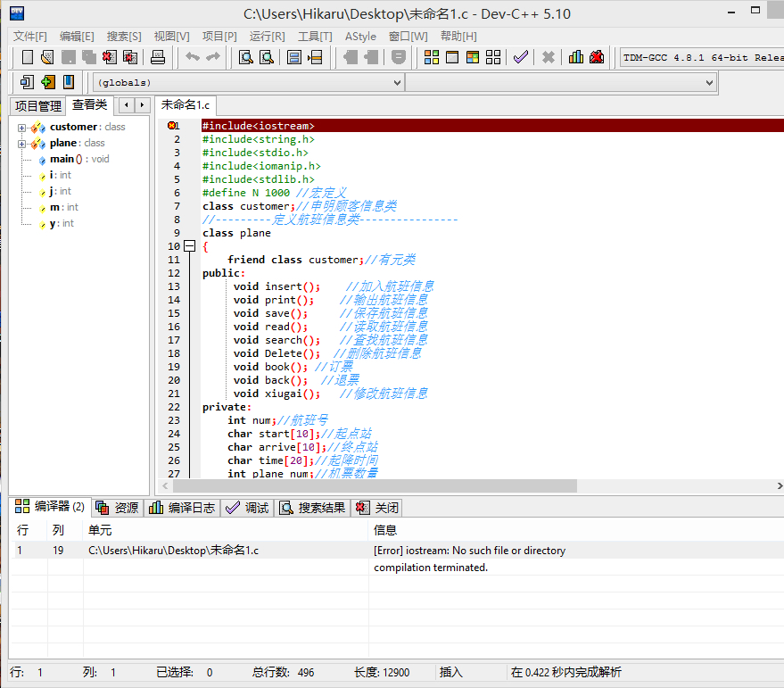This screenshot has width=784, height=688.
Task: Select the 搜索结果 bottom tab
Action: point(312,508)
